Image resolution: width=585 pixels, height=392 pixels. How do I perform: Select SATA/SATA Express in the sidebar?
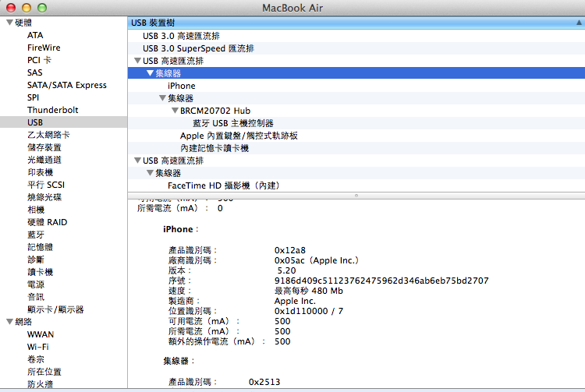(x=67, y=85)
